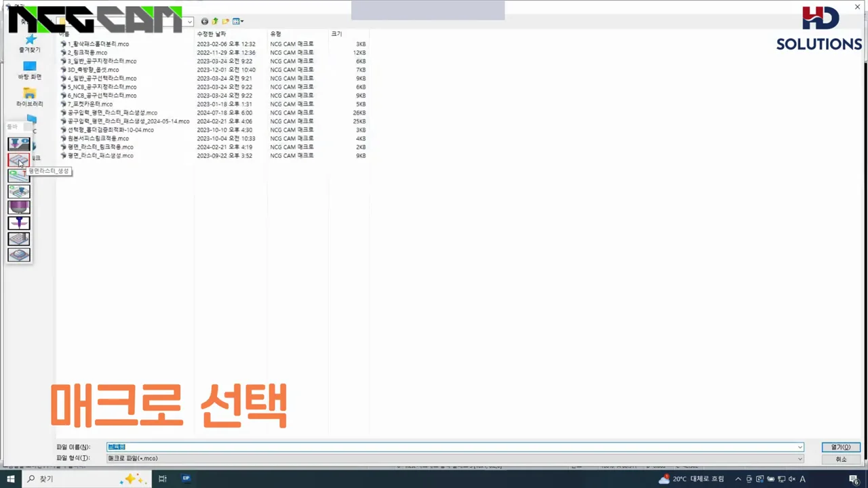Click the grey dome surface toolbar icon
868x488 pixels.
tap(19, 255)
